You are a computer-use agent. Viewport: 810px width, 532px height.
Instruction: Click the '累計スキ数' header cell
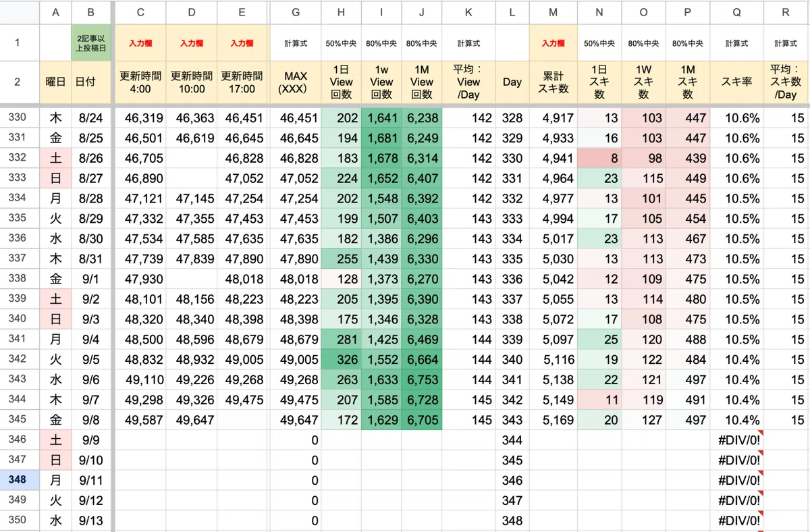coord(553,82)
